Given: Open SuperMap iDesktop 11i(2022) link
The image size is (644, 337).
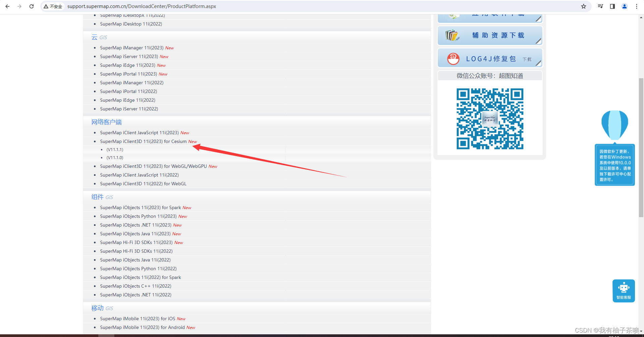Looking at the screenshot, I should point(131,24).
